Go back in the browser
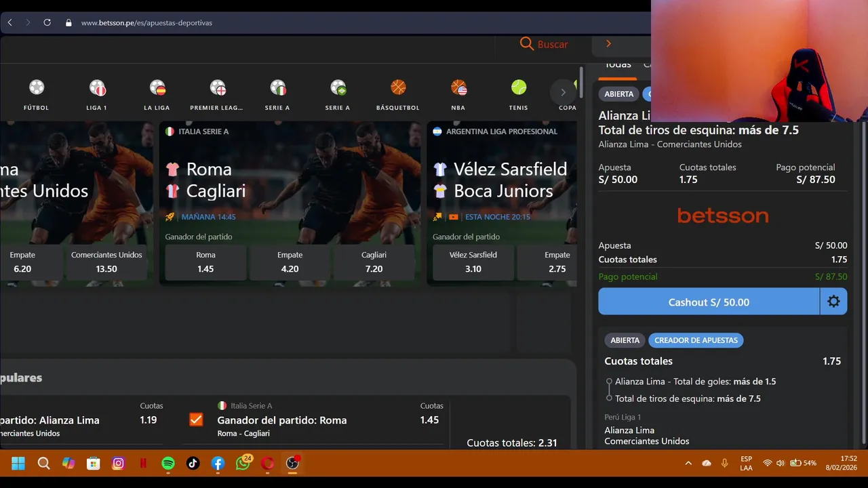 pos(9,22)
